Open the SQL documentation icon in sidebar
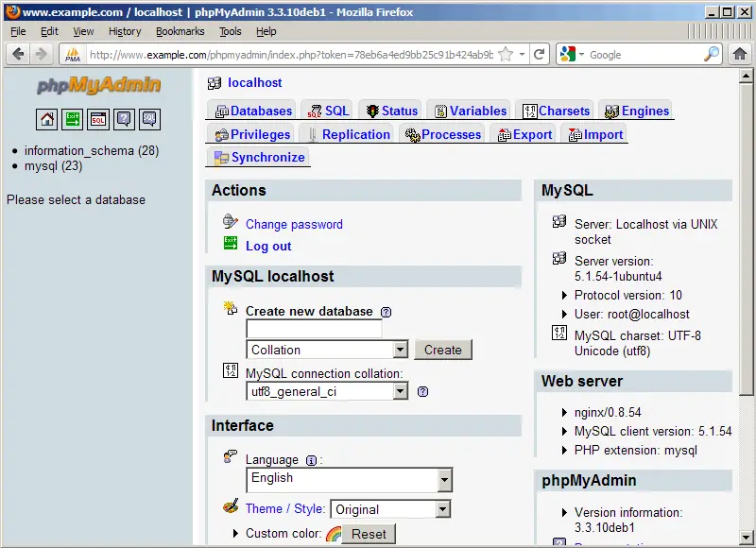This screenshot has width=756, height=548. tap(149, 119)
